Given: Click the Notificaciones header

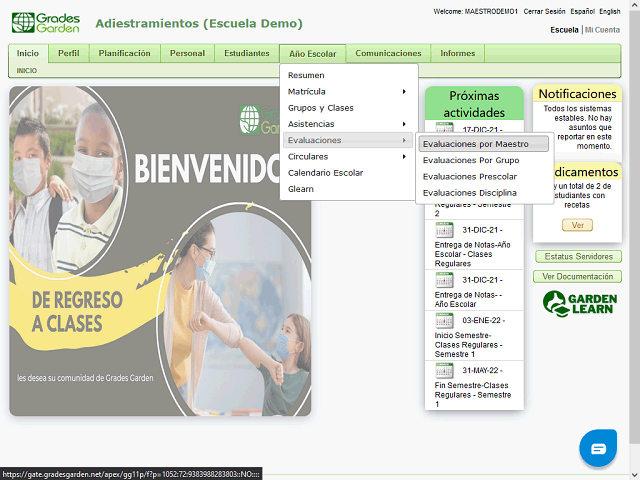Looking at the screenshot, I should (x=577, y=94).
